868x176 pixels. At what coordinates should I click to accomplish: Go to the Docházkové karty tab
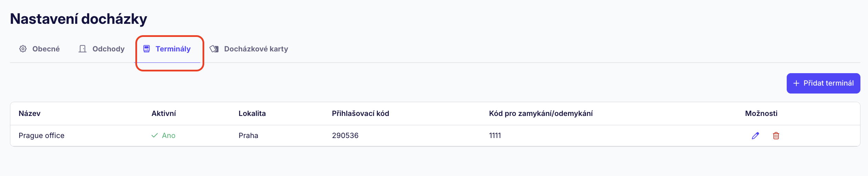256,49
